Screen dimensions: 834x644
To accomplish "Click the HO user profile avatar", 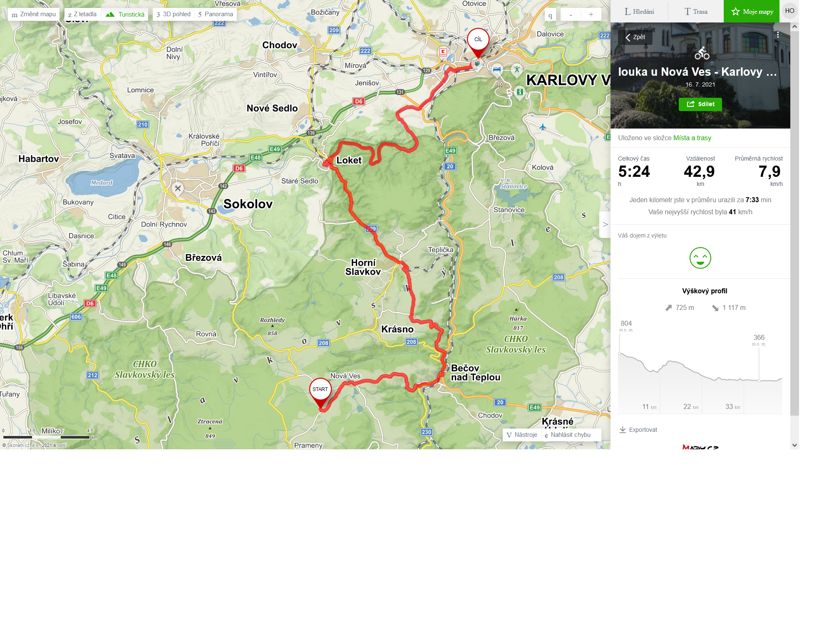I will point(789,11).
